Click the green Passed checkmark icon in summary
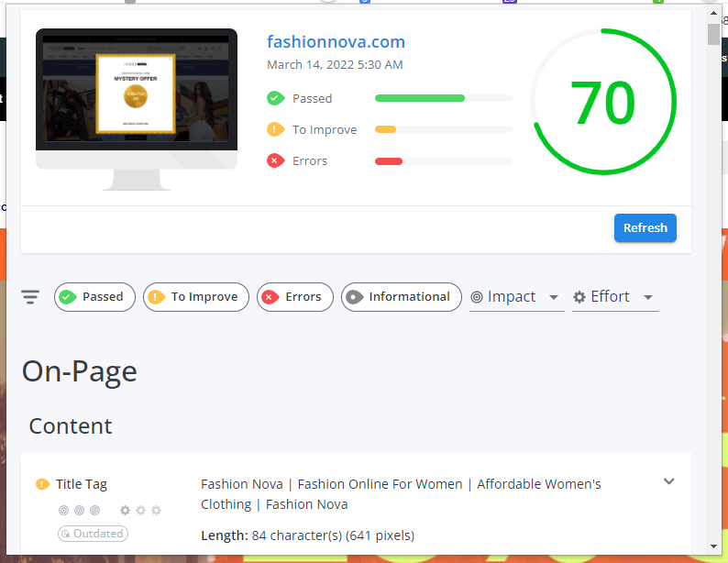The image size is (728, 563). click(x=274, y=98)
